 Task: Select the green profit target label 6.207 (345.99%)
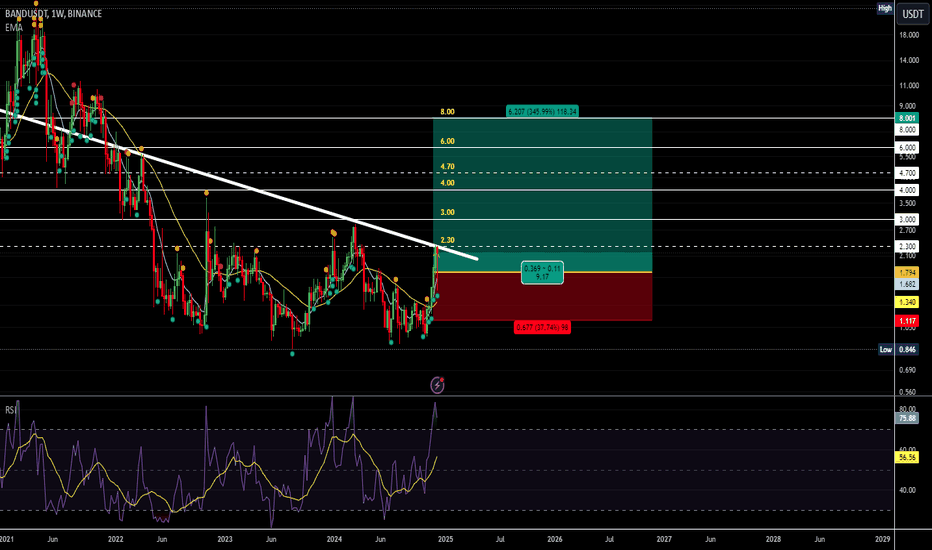coord(542,111)
